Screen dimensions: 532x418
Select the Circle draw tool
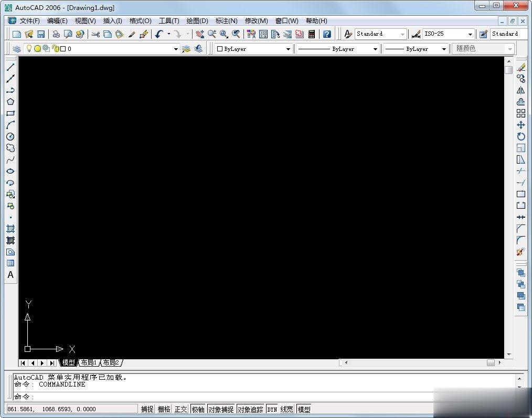tap(10, 137)
